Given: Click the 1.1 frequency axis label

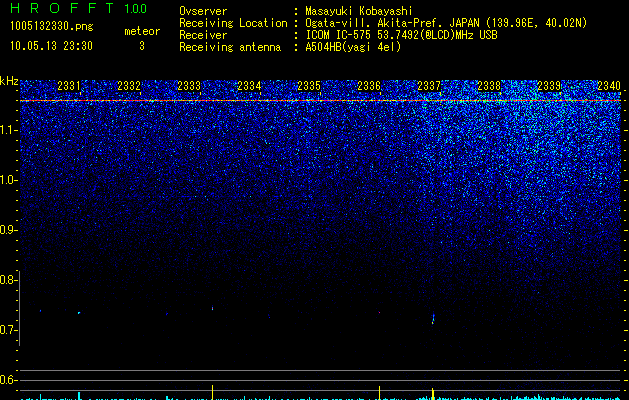Looking at the screenshot, I should [x=9, y=130].
